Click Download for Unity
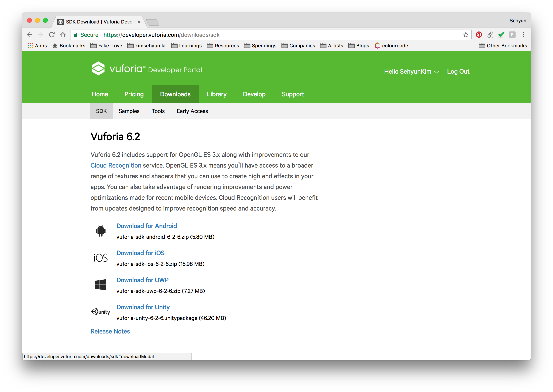 click(x=143, y=307)
